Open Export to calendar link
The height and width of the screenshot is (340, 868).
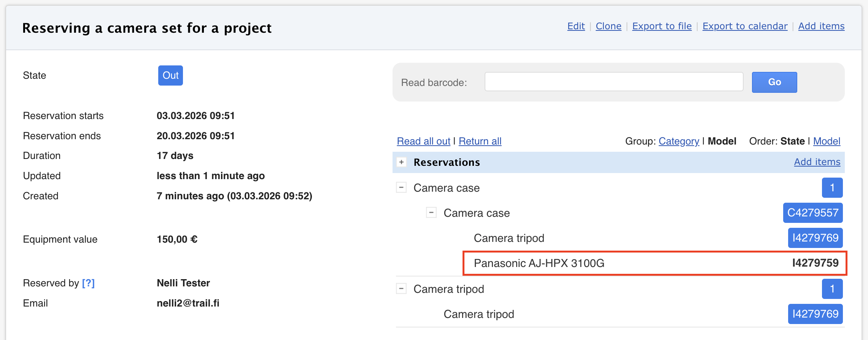pos(745,26)
